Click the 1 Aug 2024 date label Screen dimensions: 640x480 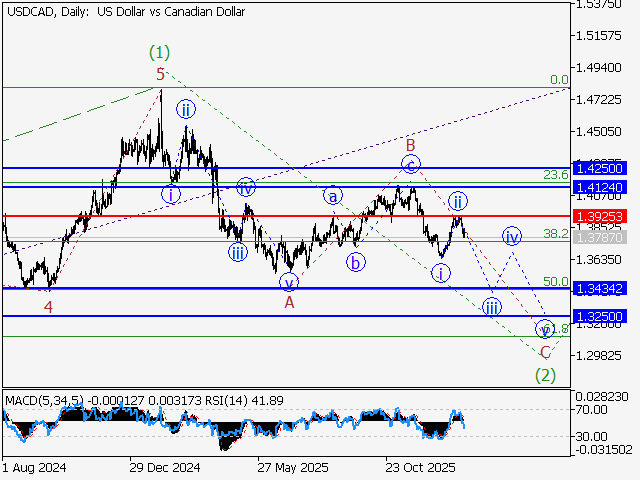(x=34, y=467)
